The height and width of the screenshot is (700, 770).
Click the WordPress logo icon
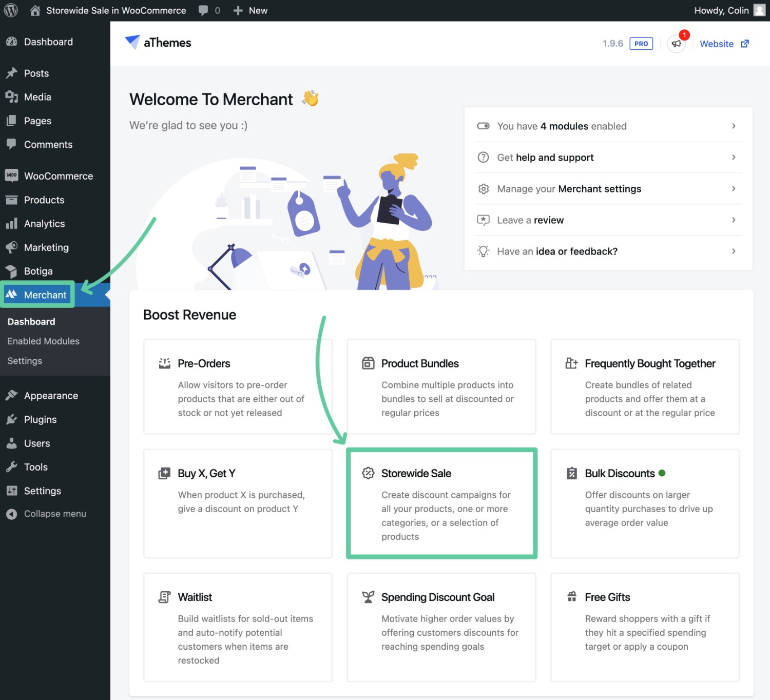point(11,10)
